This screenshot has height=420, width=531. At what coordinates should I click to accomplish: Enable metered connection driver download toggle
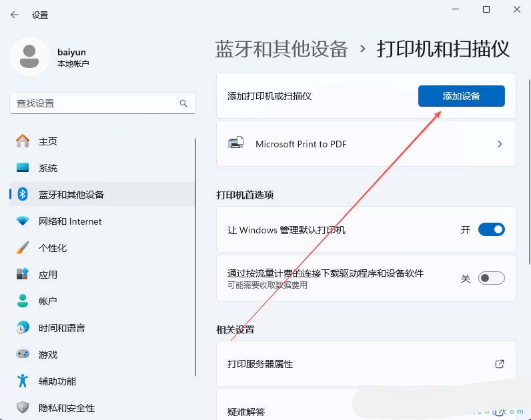coord(492,278)
